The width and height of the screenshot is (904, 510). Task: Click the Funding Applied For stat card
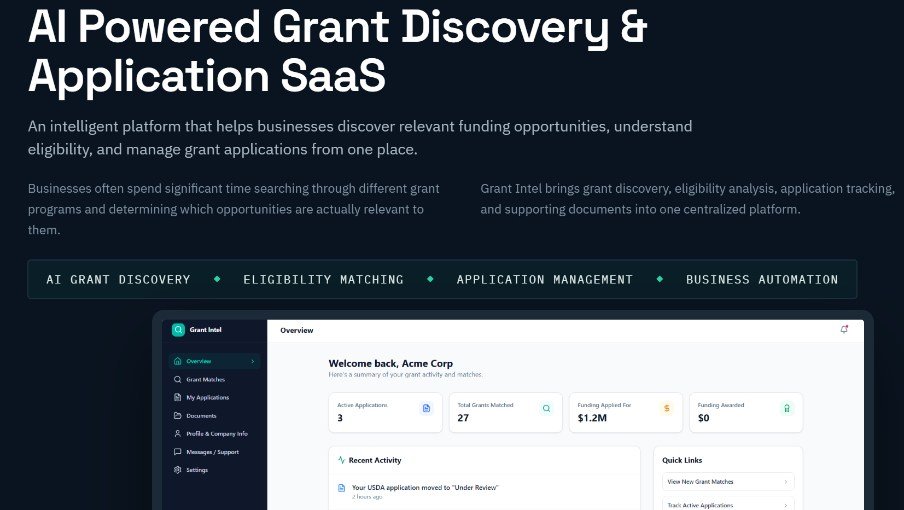pos(626,413)
